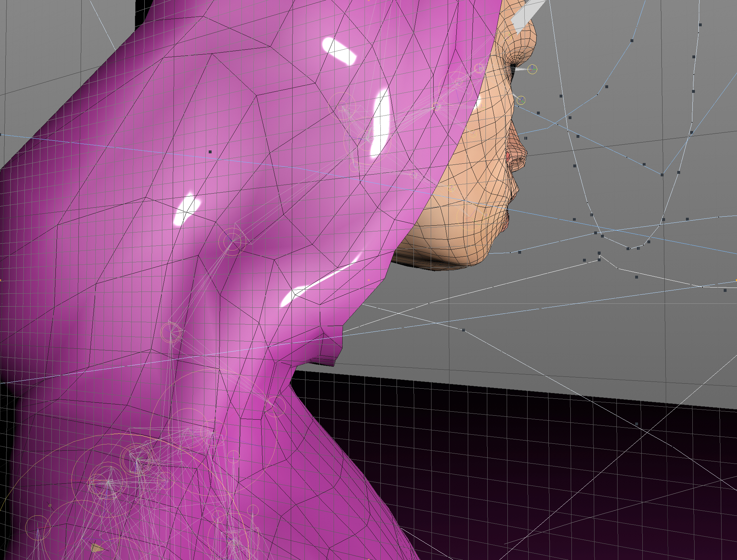Select the small brown cone object on the torso
737x560 pixels.
pyautogui.click(x=96, y=548)
